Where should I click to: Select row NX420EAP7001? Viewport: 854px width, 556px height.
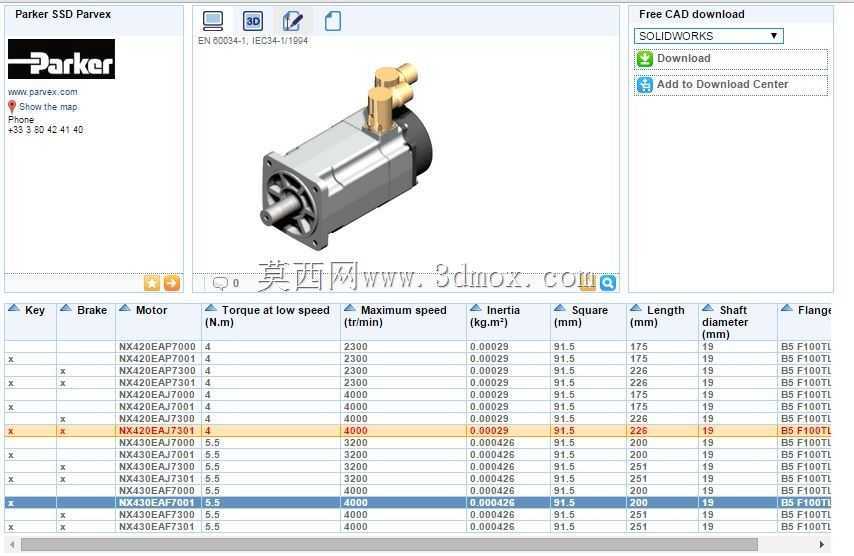[418, 359]
